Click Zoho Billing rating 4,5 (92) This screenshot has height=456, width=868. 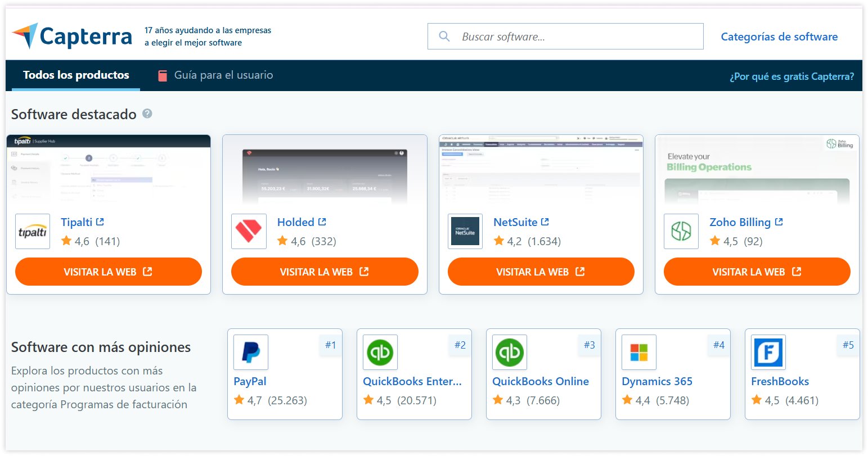point(736,241)
